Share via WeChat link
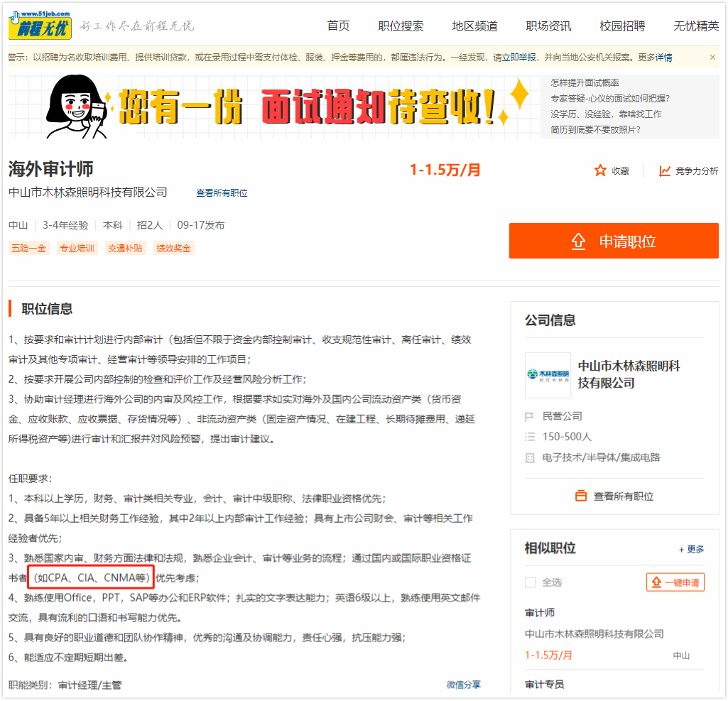Image resolution: width=728 pixels, height=701 pixels. tap(463, 685)
